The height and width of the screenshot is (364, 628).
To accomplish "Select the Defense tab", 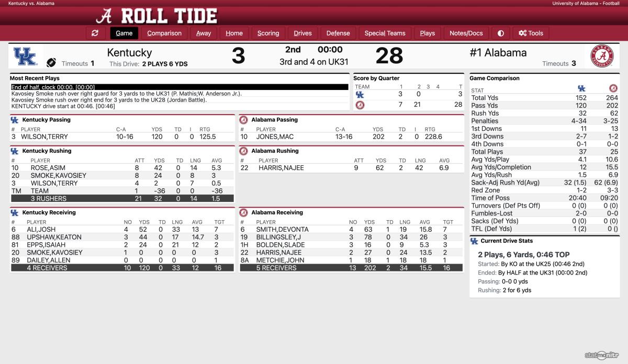I will click(338, 33).
